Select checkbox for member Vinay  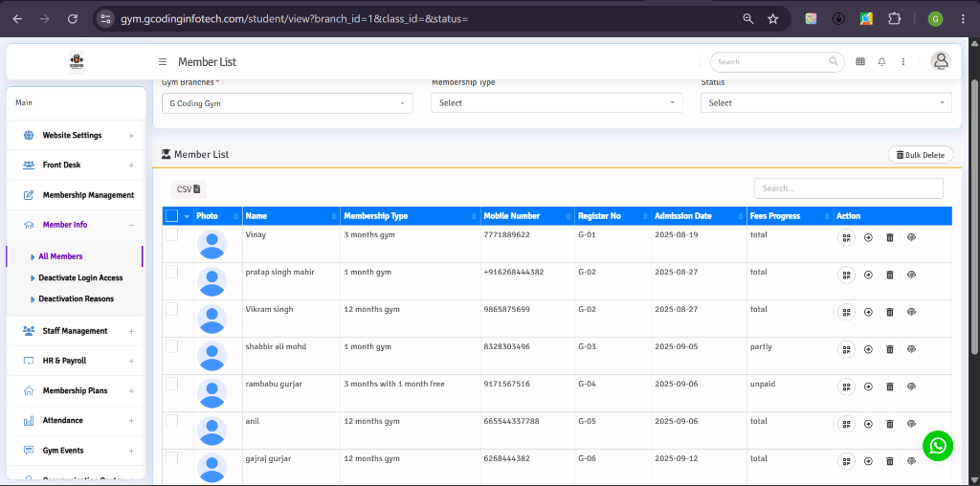coord(172,234)
